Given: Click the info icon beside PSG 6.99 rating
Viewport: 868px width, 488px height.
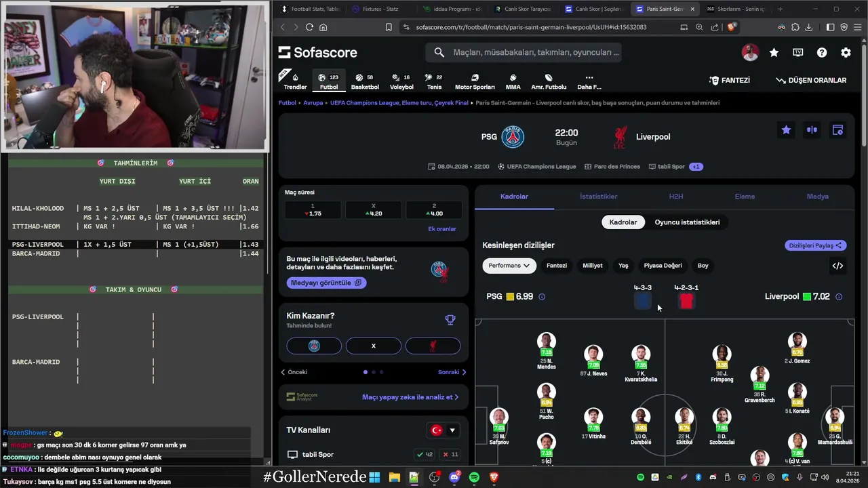Looking at the screenshot, I should [x=541, y=297].
